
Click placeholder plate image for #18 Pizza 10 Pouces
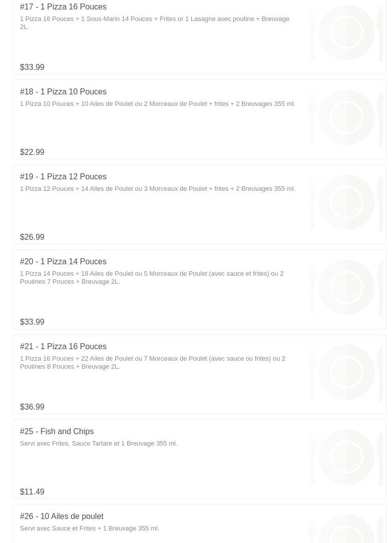(346, 118)
